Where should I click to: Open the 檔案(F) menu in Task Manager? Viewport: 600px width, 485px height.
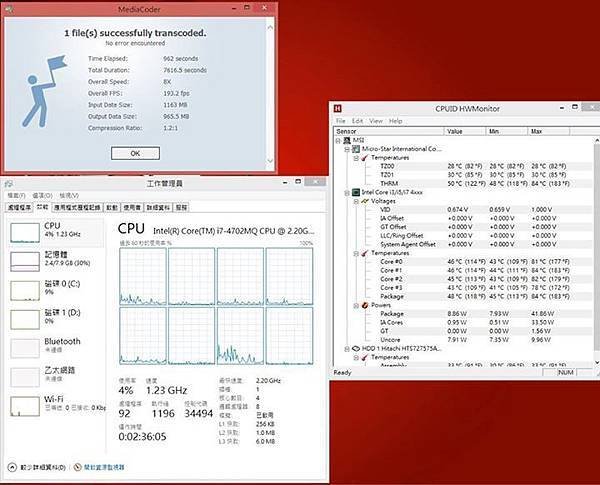click(x=16, y=196)
